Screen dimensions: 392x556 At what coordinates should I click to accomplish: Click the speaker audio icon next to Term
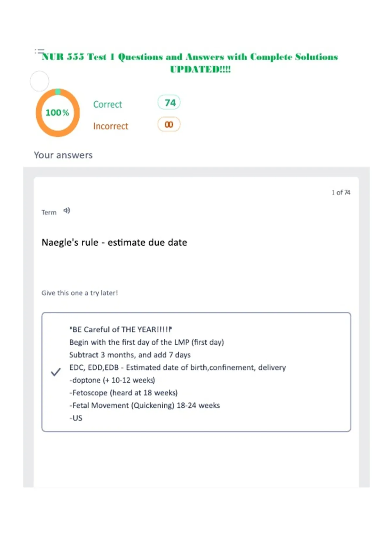tap(67, 211)
